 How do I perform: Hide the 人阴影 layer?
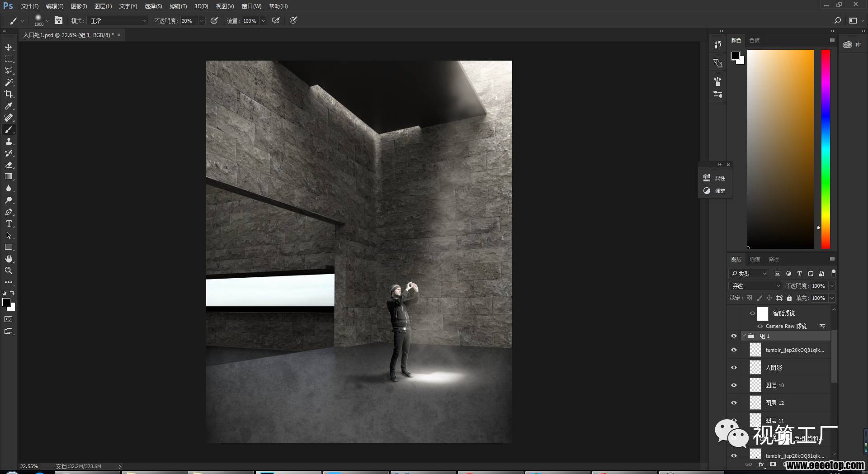click(734, 367)
